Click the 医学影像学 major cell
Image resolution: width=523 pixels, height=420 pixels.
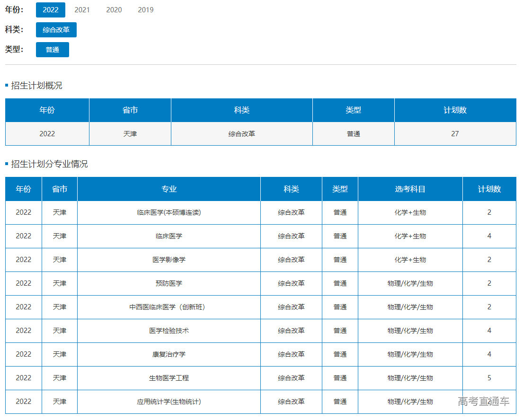coord(169,260)
